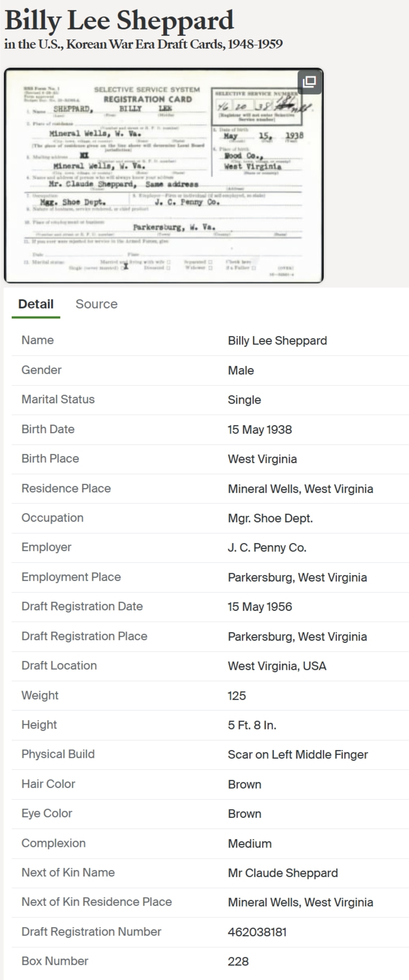Viewport: 409px width, 980px height.
Task: Click the Physical Build scar description
Action: click(x=298, y=755)
